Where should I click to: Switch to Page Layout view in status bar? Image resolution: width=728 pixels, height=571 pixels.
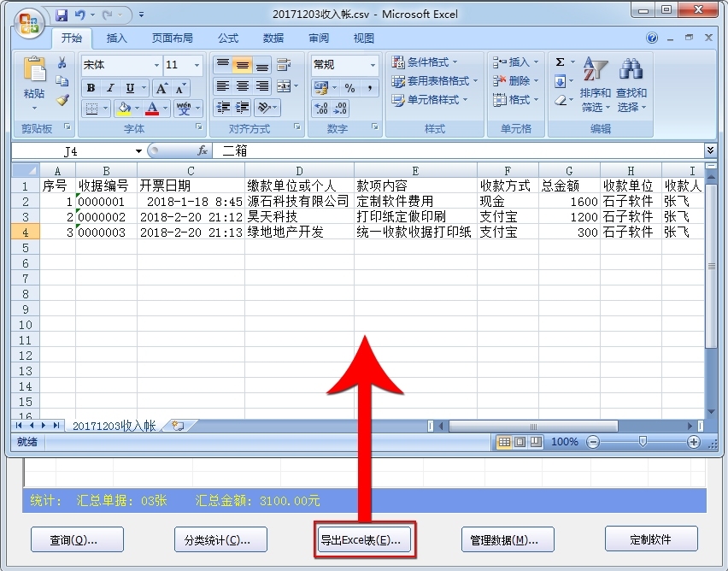(520, 442)
